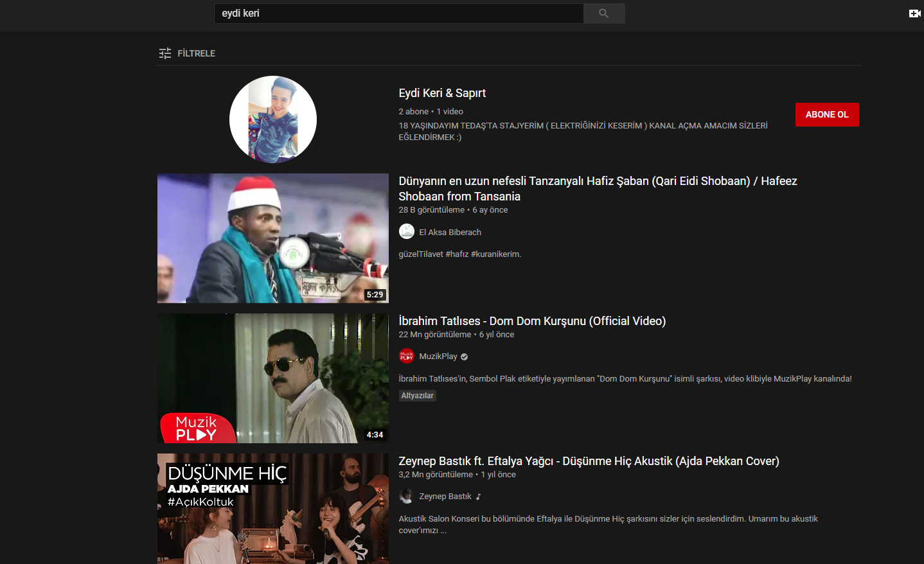Click El Aksa Biberach channel avatar
Viewport: 924px width, 564px height.
tap(407, 231)
